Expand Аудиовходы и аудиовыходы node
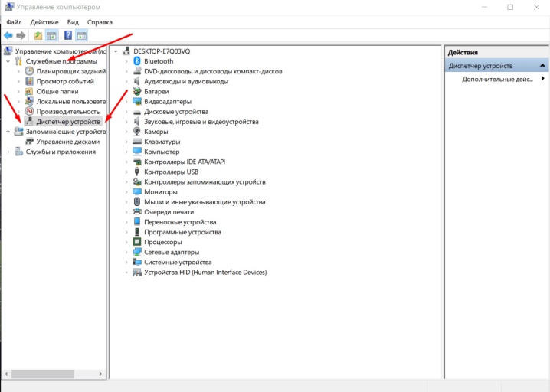 coord(126,81)
